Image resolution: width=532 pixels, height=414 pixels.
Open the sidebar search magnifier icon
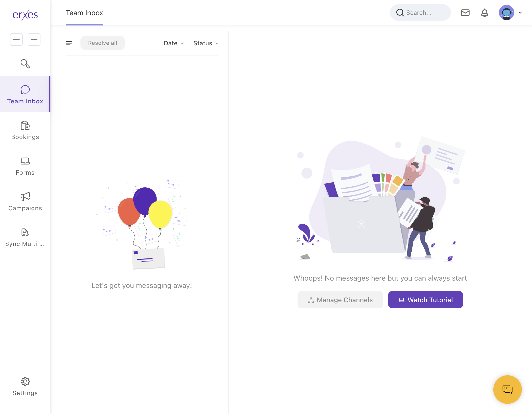(x=25, y=64)
